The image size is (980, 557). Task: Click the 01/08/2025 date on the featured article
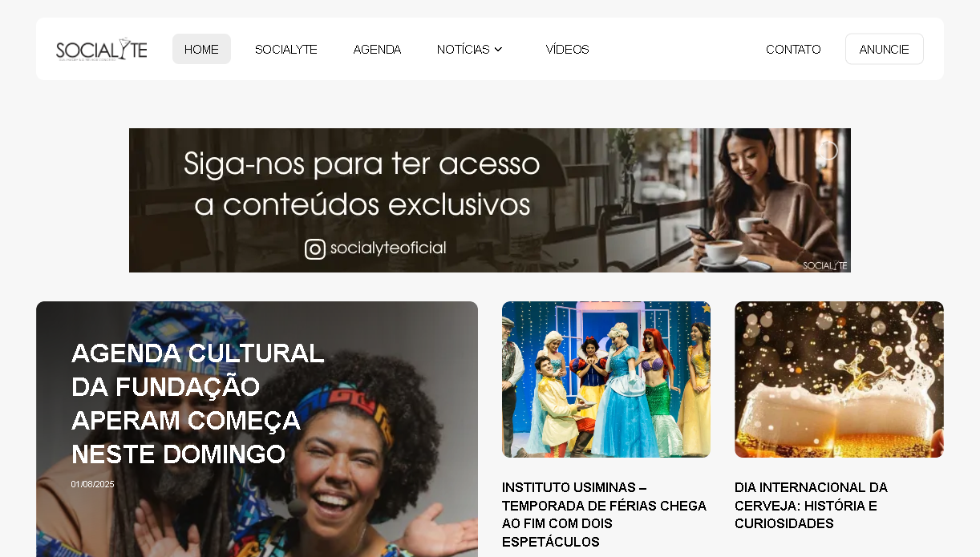pyautogui.click(x=93, y=484)
